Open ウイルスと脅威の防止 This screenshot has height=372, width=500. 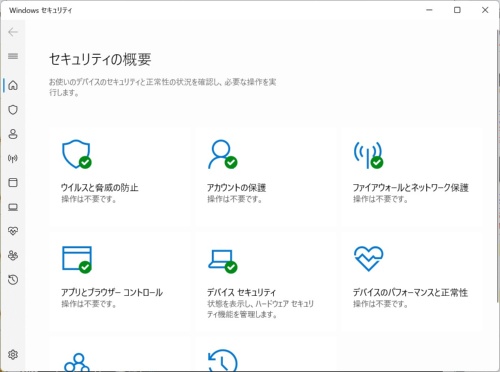click(99, 188)
